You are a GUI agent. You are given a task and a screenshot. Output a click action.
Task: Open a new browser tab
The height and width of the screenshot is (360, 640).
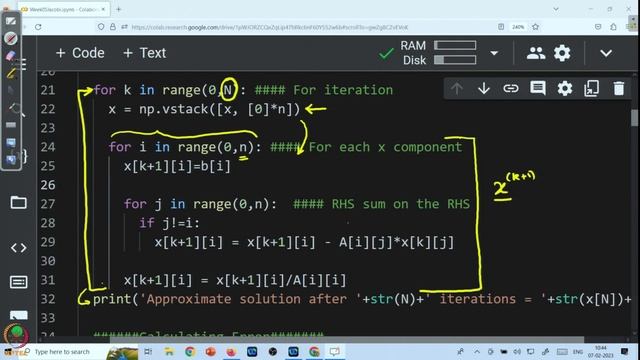(x=119, y=9)
